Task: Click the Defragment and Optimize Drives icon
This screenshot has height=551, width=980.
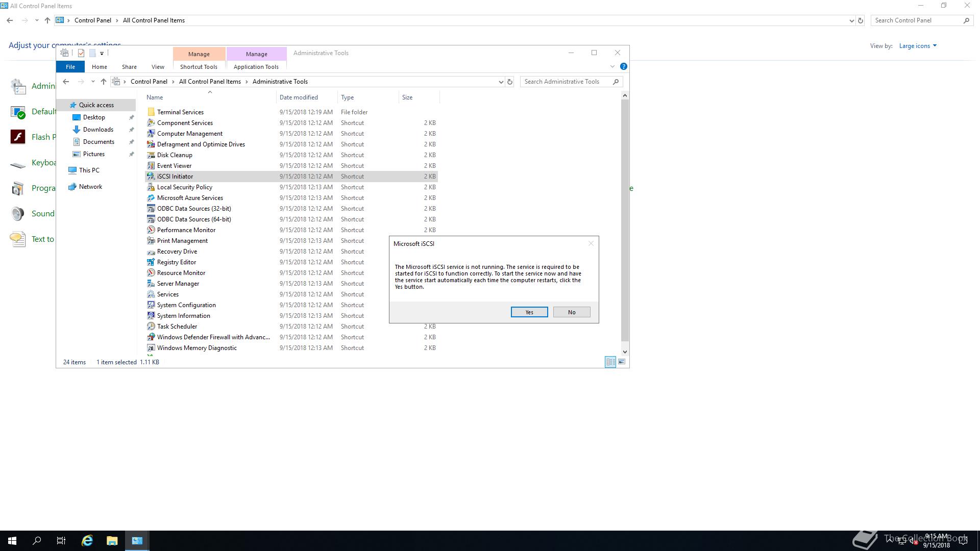Action: 151,144
